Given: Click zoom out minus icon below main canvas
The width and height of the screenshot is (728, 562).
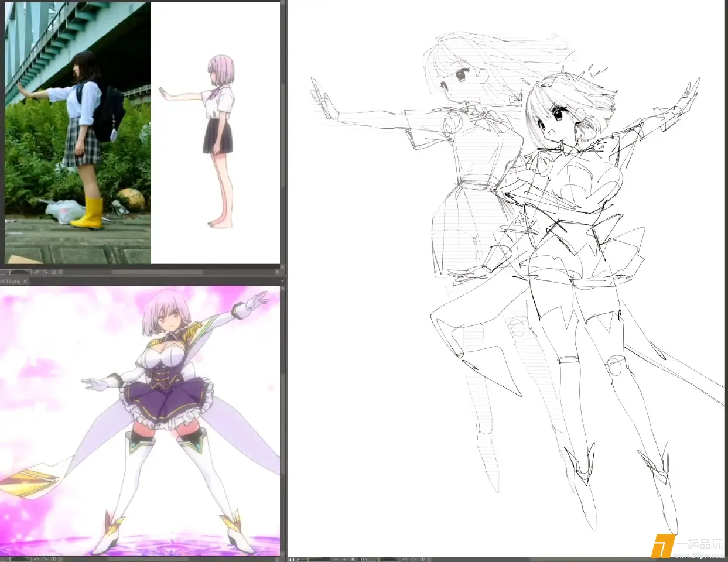Looking at the screenshot, I should 336,560.
